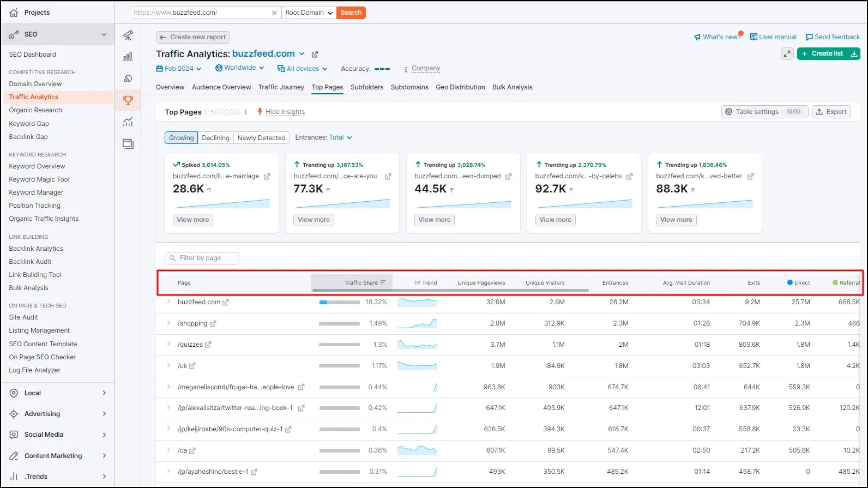Select the Declining insights toggle
Screen dimensions: 868x488
click(x=215, y=138)
